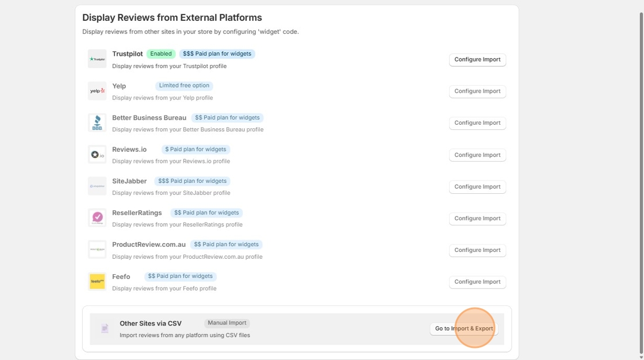
Task: Configure import for Yelp
Action: click(x=477, y=91)
